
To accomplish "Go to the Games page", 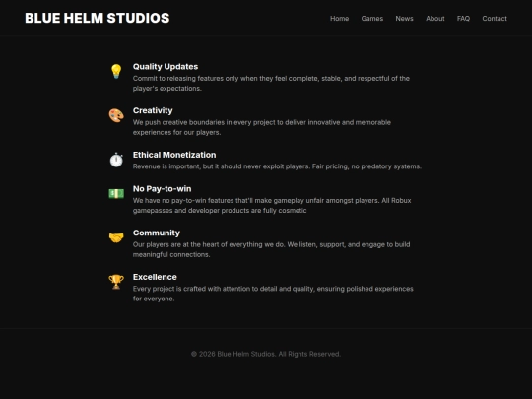I will point(371,19).
